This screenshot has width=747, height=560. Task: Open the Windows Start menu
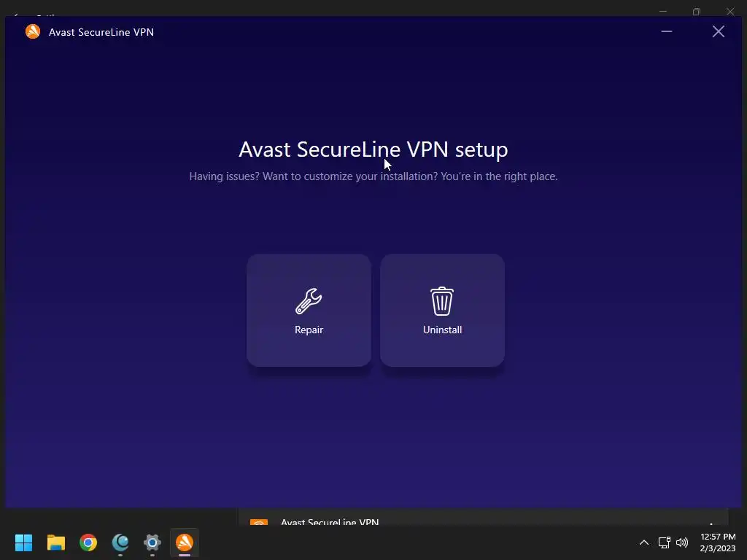[23, 542]
